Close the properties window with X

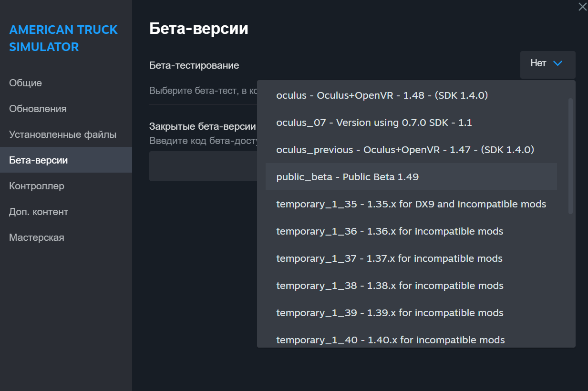pyautogui.click(x=582, y=7)
